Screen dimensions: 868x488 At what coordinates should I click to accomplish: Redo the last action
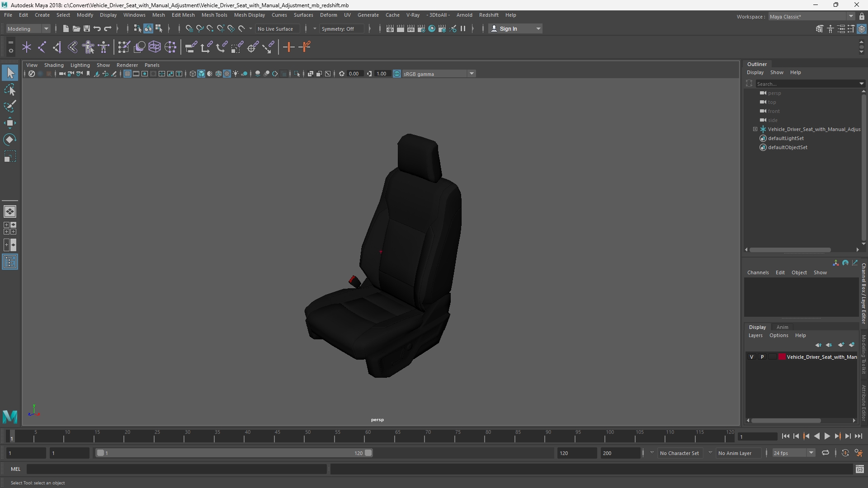108,28
